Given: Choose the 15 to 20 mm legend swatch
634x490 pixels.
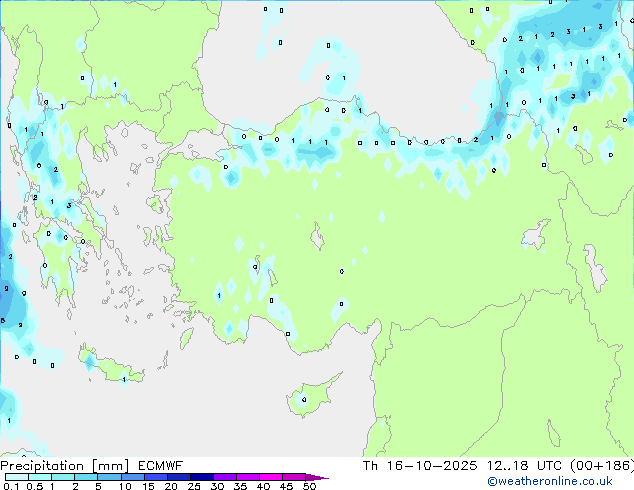Looking at the screenshot, I should point(155,477).
